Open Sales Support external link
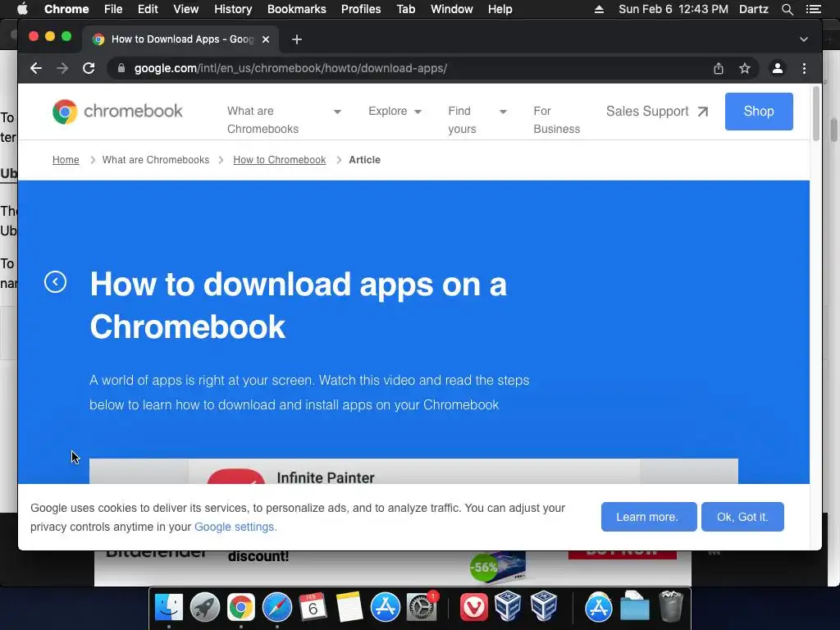840x630 pixels. tap(657, 111)
